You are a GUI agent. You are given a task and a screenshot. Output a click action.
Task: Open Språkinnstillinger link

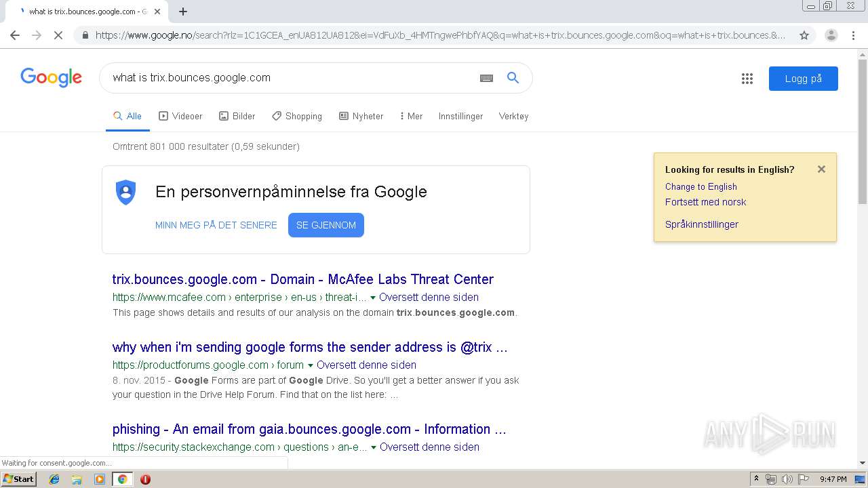pos(701,224)
